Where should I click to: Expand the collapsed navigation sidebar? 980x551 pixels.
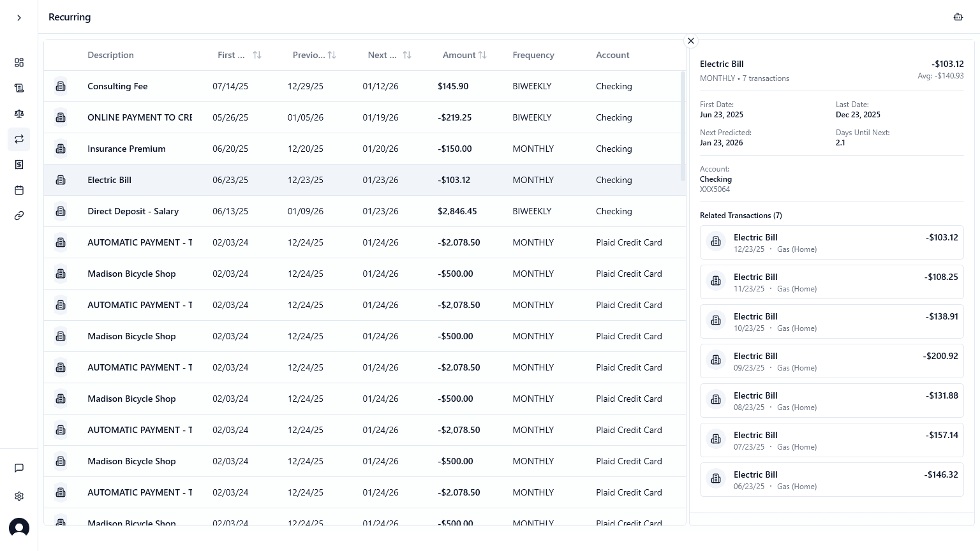[19, 17]
